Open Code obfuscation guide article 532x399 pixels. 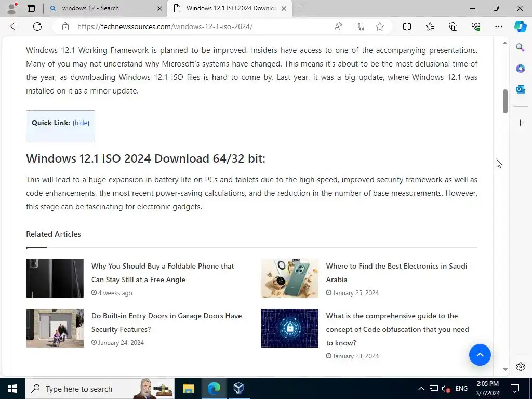tap(397, 329)
